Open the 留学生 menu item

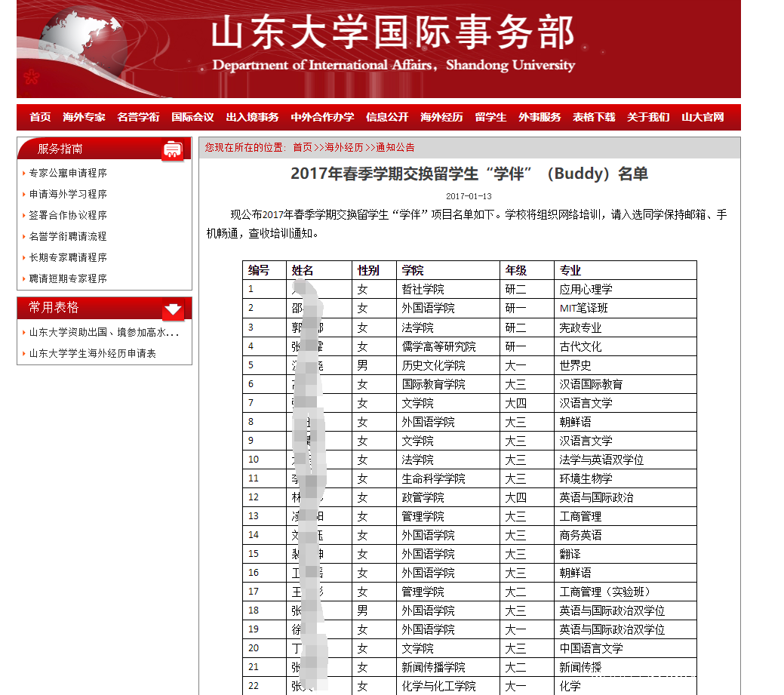[x=490, y=117]
